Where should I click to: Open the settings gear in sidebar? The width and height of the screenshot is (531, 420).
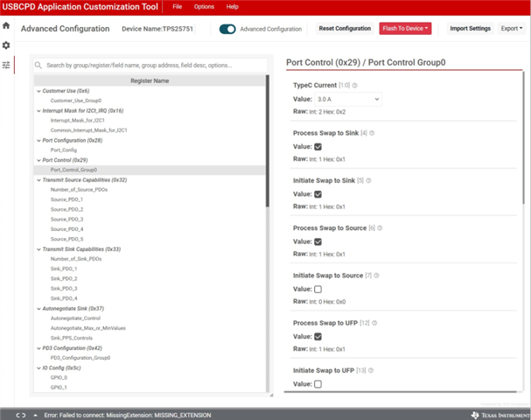tap(6, 45)
